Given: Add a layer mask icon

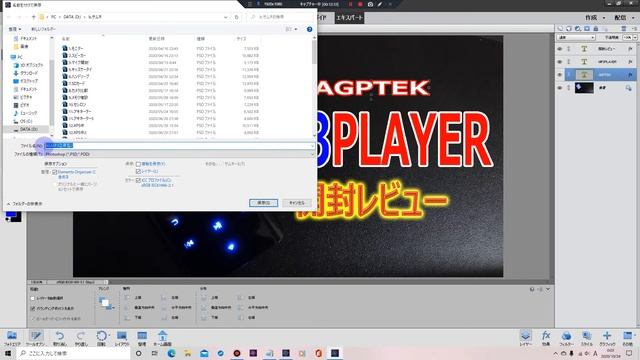Looking at the screenshot, I should [587, 29].
